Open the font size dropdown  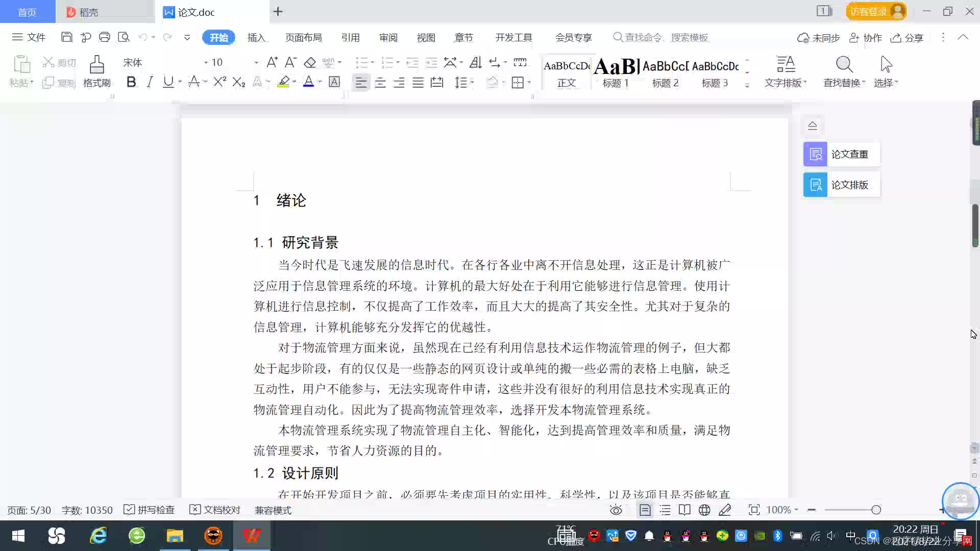point(256,63)
